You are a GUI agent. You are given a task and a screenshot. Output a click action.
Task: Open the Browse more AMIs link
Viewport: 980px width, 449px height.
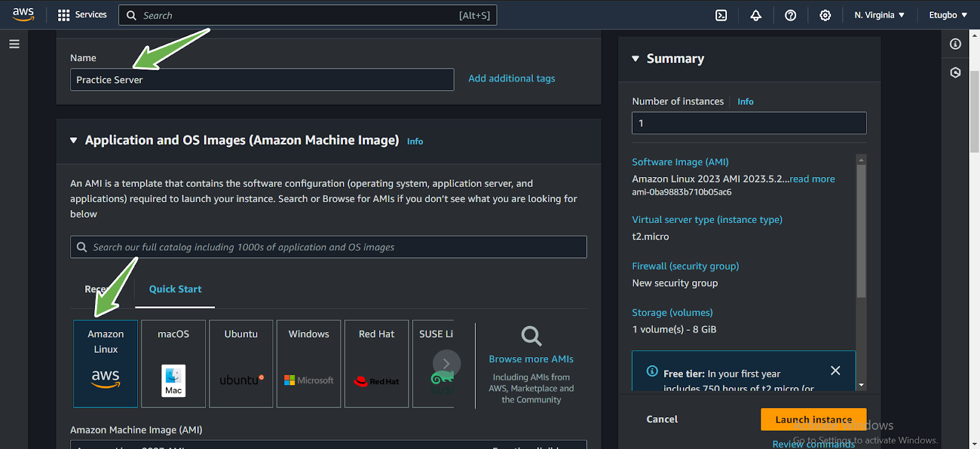click(x=531, y=359)
